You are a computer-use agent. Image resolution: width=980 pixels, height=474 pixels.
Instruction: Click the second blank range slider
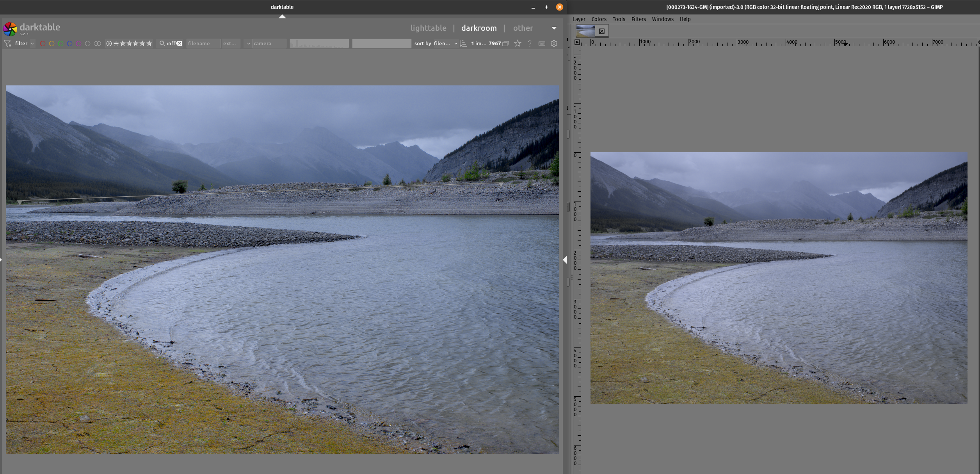click(382, 44)
